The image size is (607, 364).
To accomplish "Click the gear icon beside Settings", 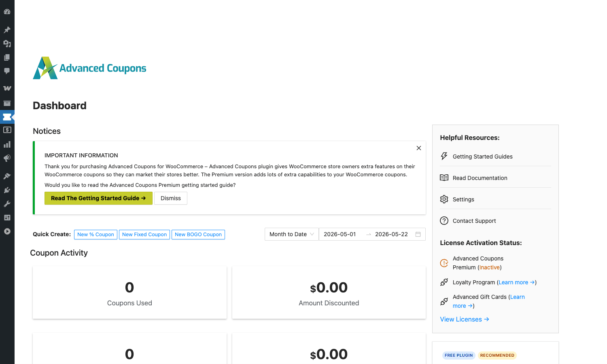I will (444, 199).
